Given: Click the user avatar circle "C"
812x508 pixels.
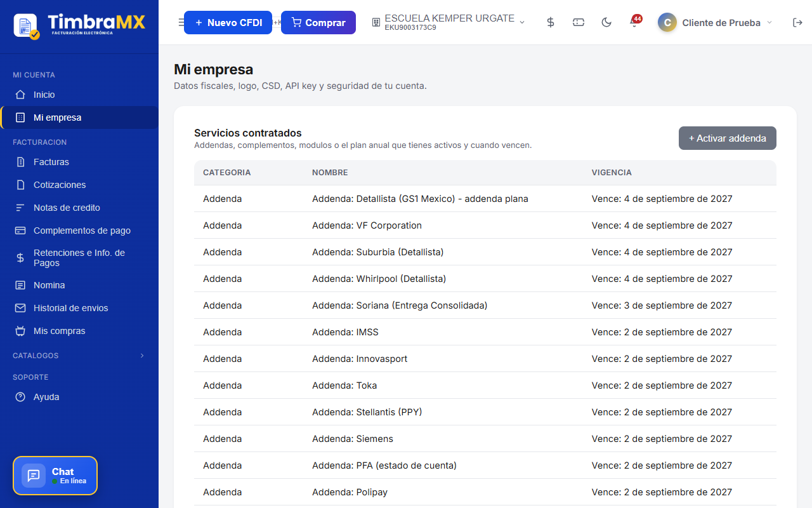Looking at the screenshot, I should [x=667, y=22].
